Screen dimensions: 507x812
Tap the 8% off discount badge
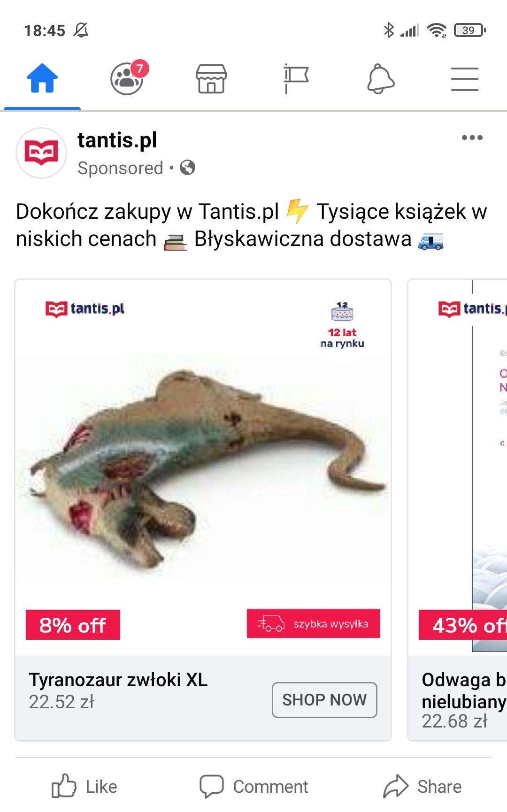[73, 625]
